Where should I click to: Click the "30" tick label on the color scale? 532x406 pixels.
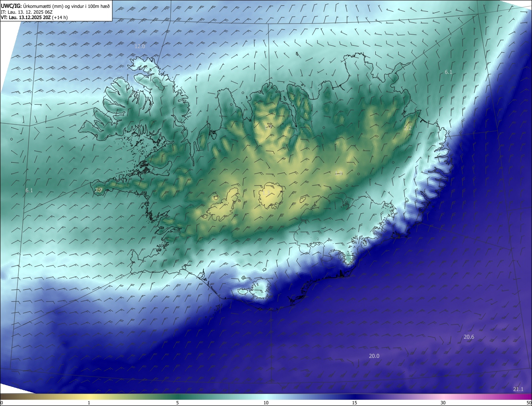pyautogui.click(x=443, y=403)
